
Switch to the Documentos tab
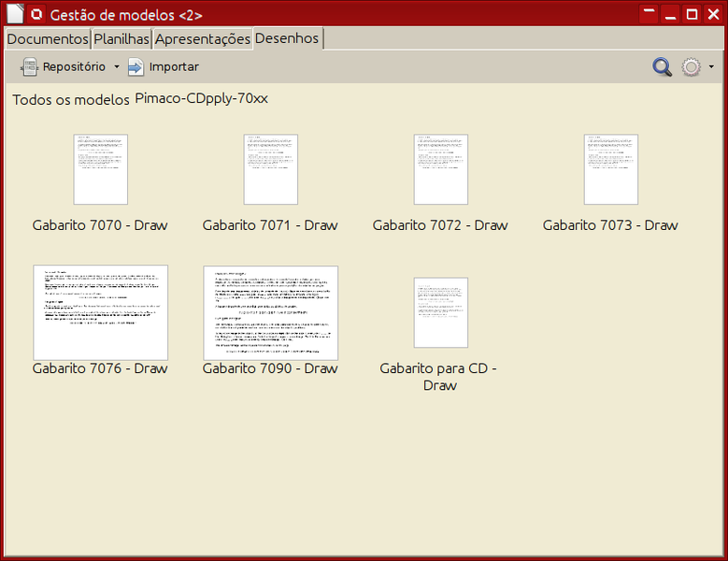48,39
